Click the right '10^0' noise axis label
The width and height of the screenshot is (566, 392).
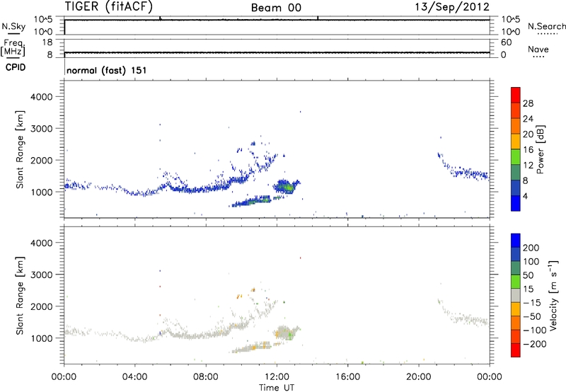tap(511, 32)
